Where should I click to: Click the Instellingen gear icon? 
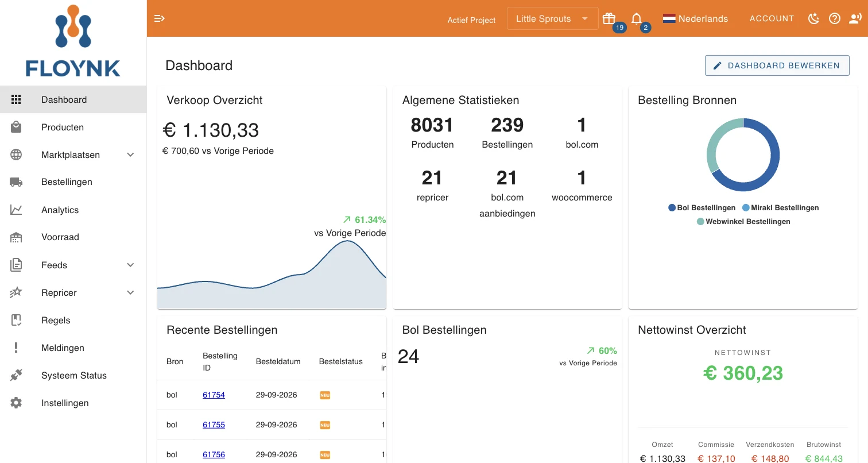pos(16,403)
